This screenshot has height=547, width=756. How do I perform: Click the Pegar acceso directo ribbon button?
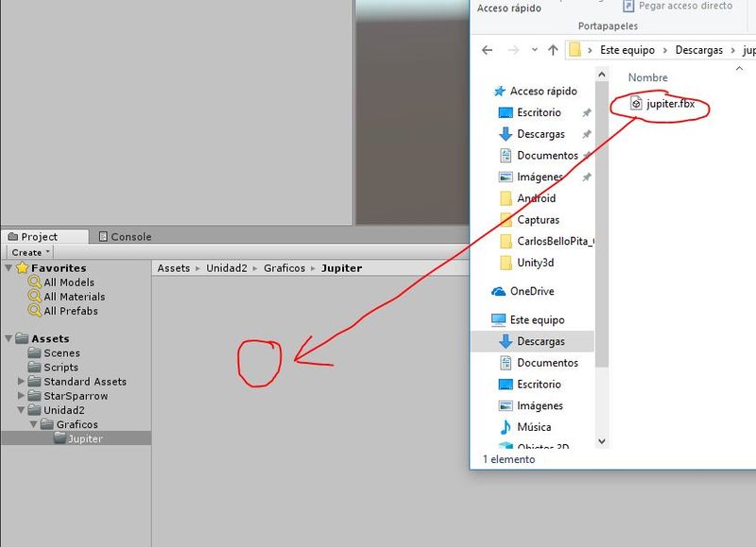(x=678, y=6)
